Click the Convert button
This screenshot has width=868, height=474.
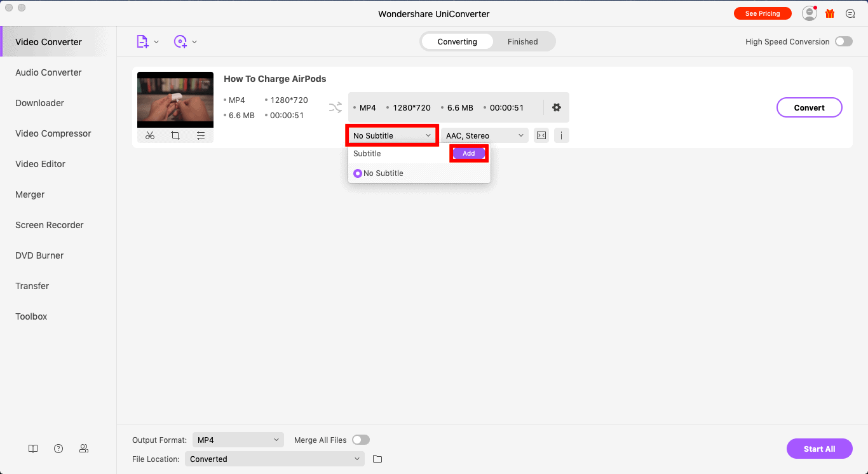pyautogui.click(x=809, y=107)
